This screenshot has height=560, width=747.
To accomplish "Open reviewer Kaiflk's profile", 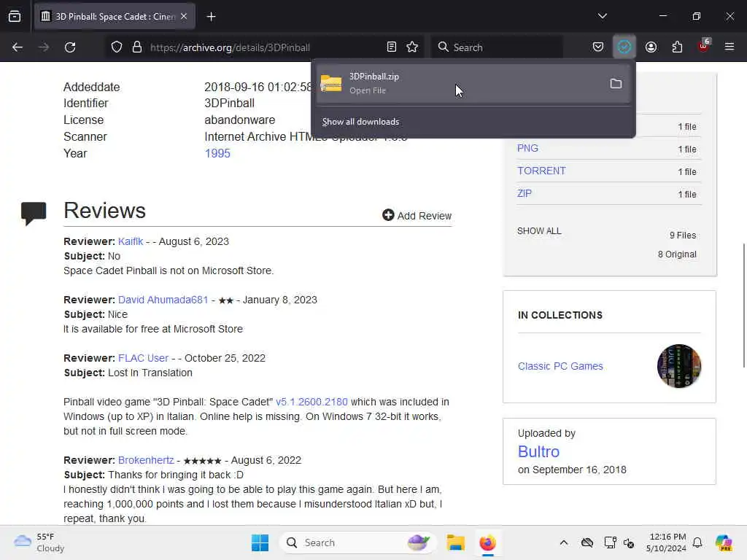I will click(131, 241).
